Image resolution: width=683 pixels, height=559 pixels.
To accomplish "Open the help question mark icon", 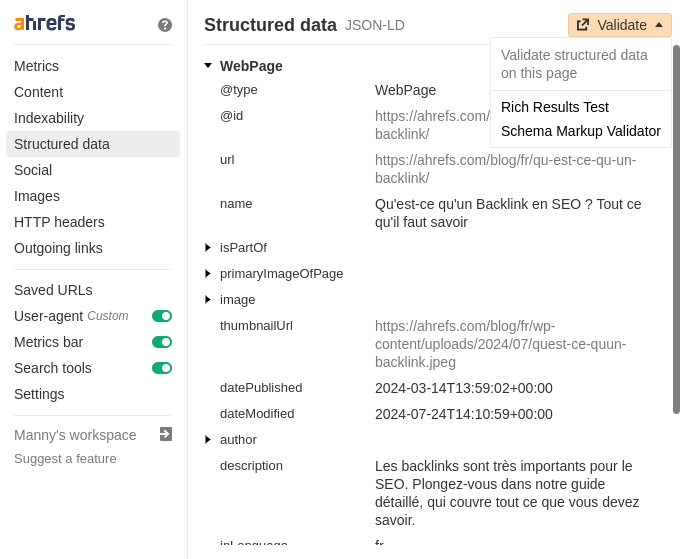I will [165, 25].
